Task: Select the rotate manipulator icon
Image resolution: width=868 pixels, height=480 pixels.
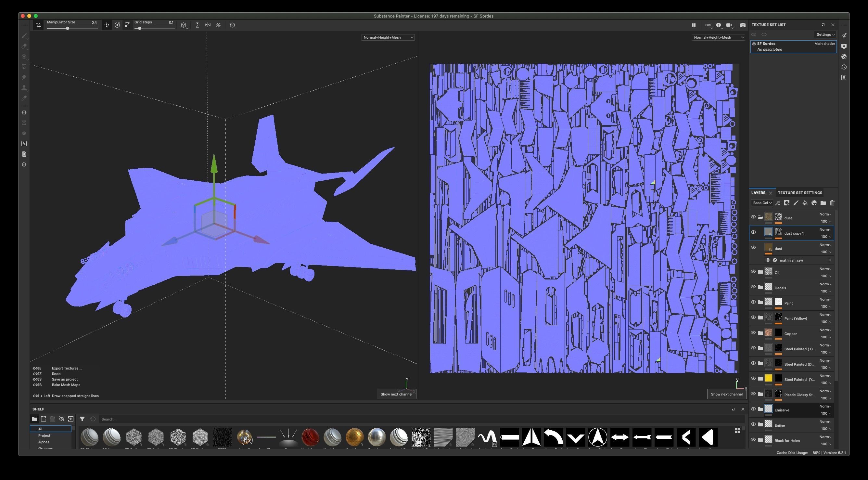Action: 117,25
